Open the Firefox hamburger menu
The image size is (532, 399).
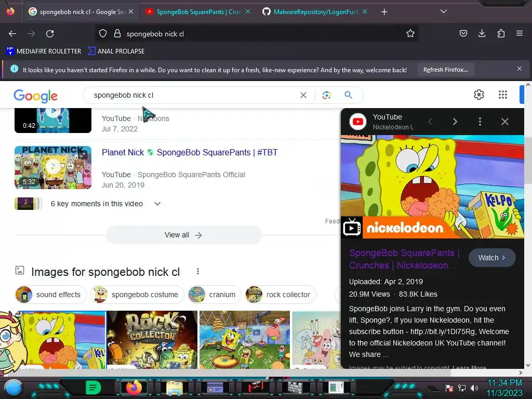[519, 33]
